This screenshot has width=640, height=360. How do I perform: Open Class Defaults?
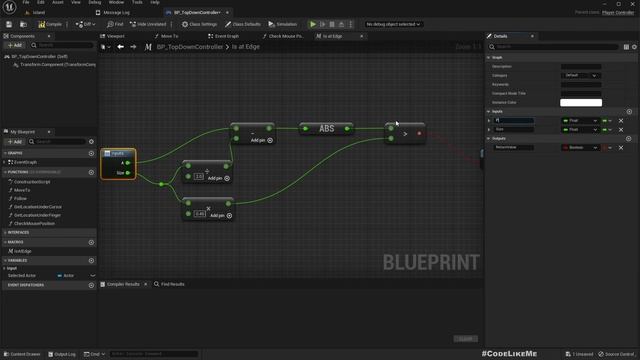(243, 24)
